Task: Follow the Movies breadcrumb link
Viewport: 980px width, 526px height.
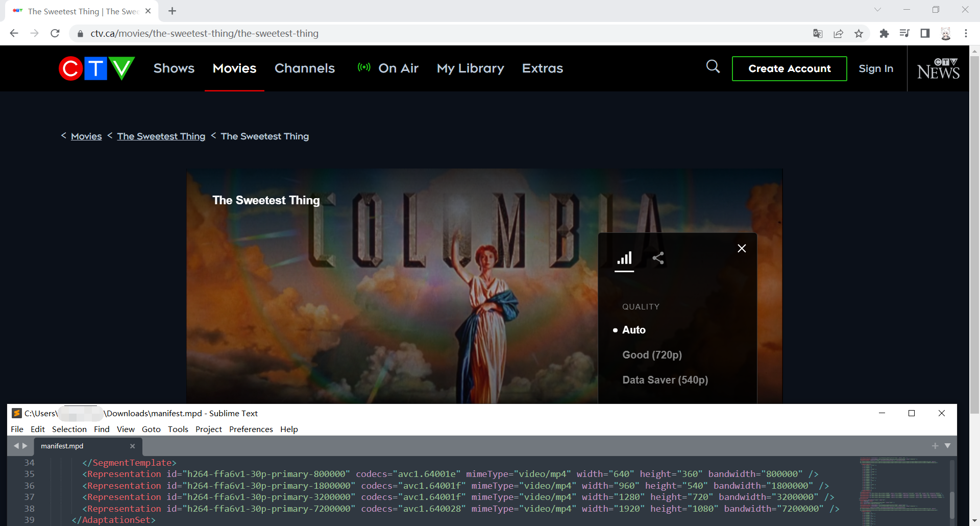Action: (86, 136)
